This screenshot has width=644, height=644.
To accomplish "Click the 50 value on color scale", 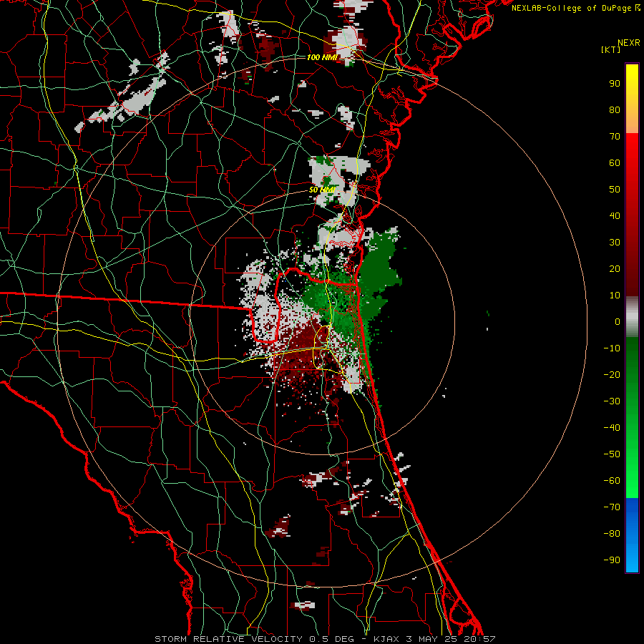I will [615, 190].
